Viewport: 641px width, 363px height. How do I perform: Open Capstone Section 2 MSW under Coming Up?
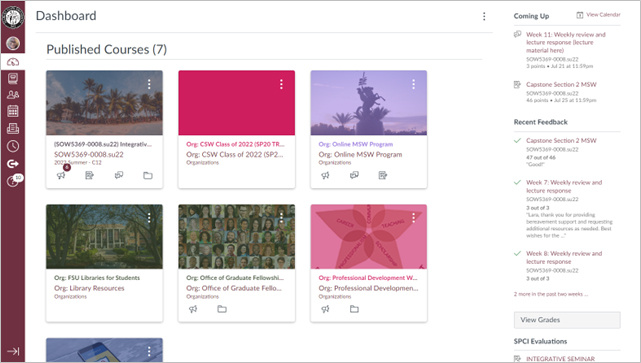coord(561,85)
